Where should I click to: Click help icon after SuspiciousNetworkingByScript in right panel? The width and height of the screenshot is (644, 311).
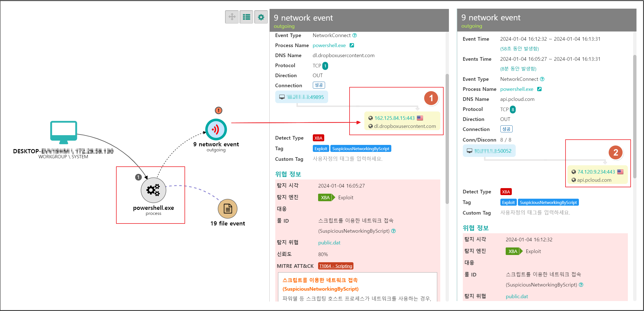pyautogui.click(x=581, y=285)
